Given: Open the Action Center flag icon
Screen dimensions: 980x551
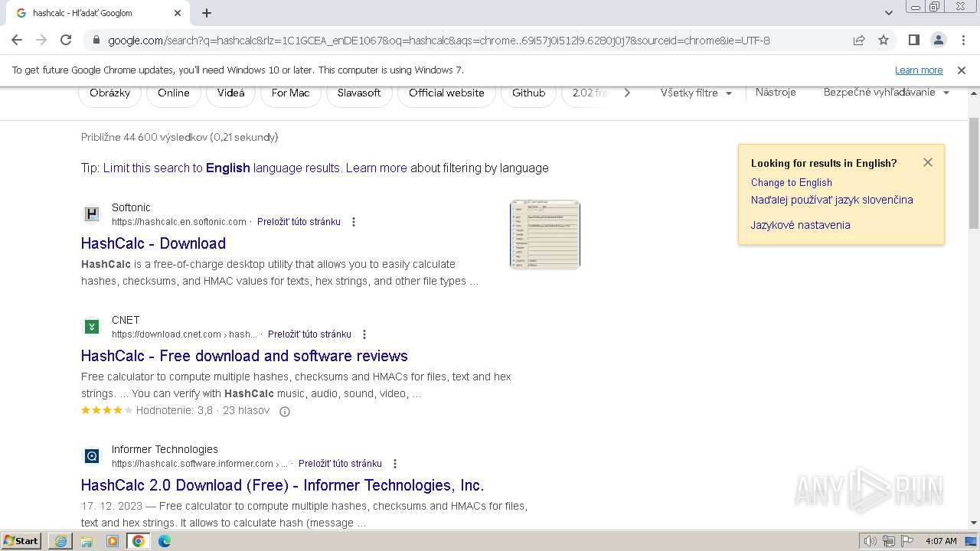Looking at the screenshot, I should (907, 541).
